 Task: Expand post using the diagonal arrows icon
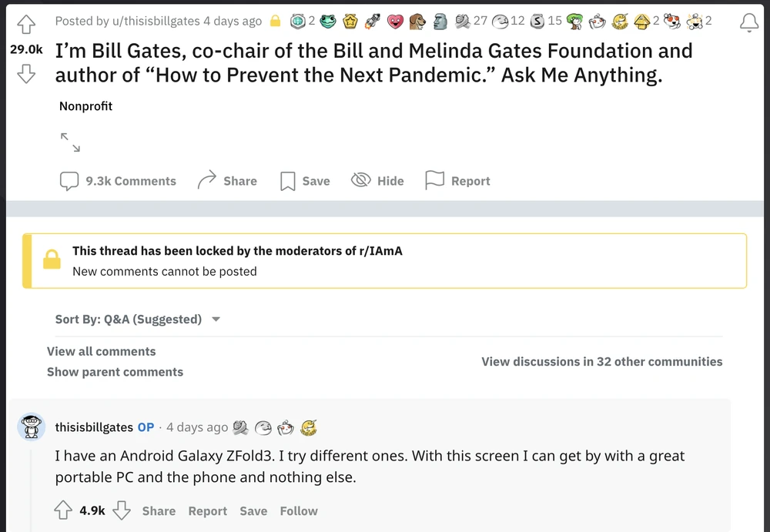70,142
